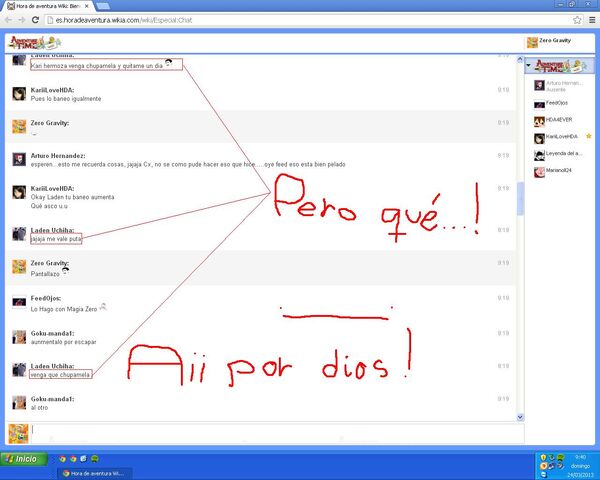Select Arturo Hernan... in the user list
The width and height of the screenshot is (600, 480).
[x=559, y=86]
